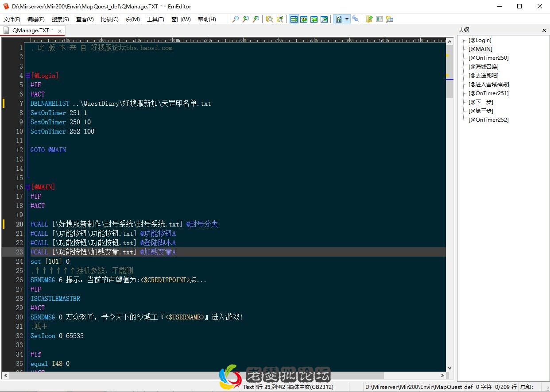Image resolution: width=550 pixels, height=392 pixels.
Task: Click the 行 23, 列 42 status field
Action: click(x=271, y=387)
